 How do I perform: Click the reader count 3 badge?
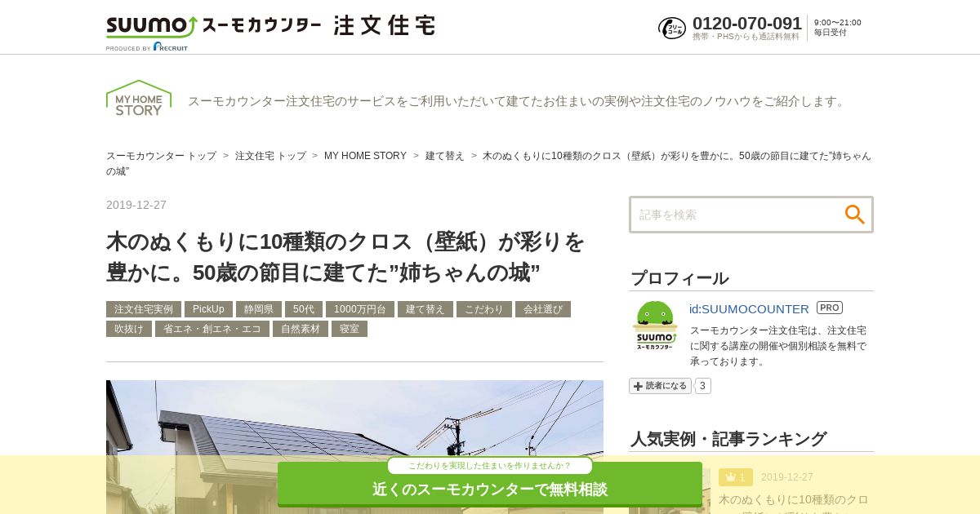(702, 386)
